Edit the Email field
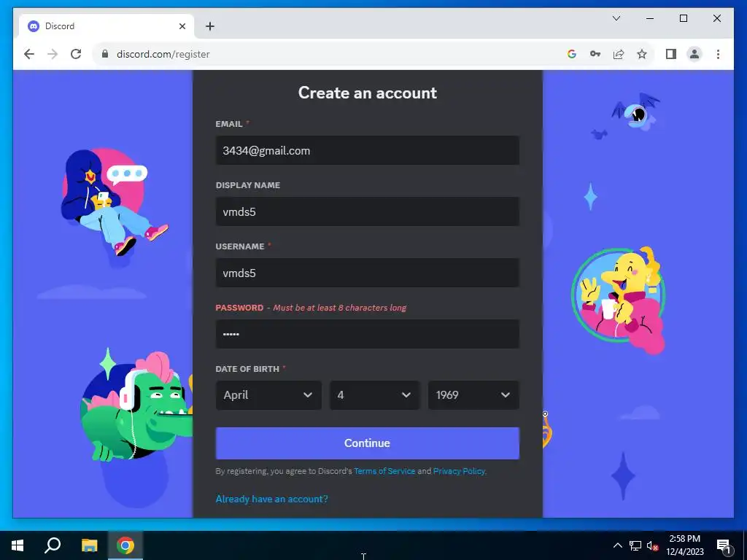 368,150
